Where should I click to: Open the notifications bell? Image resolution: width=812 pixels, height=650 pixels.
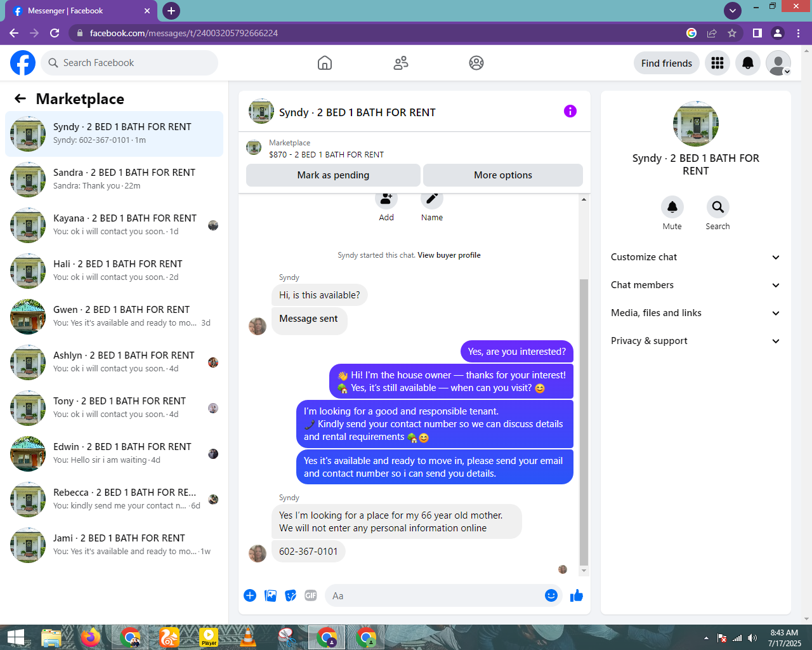click(x=748, y=63)
